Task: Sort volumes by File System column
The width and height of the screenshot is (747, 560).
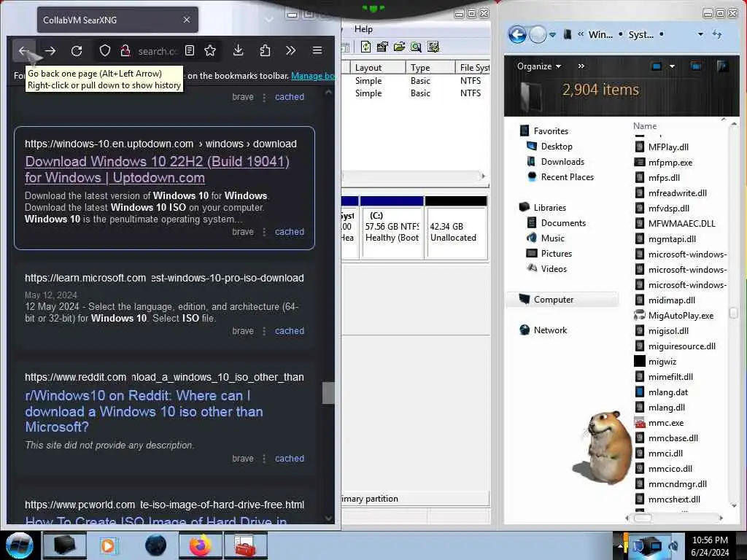Action: [473, 68]
